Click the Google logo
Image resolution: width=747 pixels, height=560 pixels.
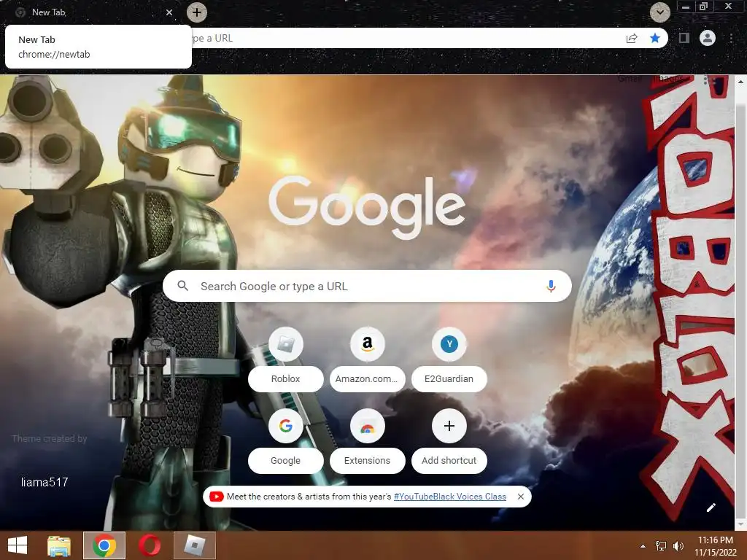coord(368,206)
